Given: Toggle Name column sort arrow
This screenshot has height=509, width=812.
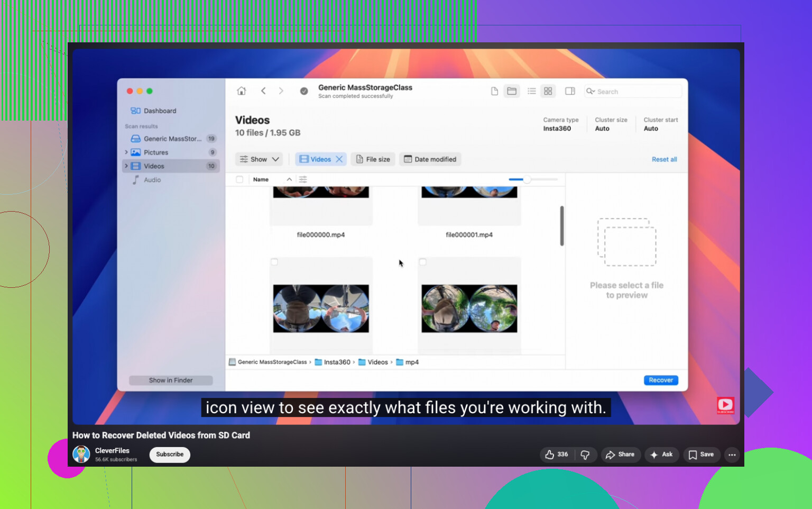Looking at the screenshot, I should (x=289, y=179).
